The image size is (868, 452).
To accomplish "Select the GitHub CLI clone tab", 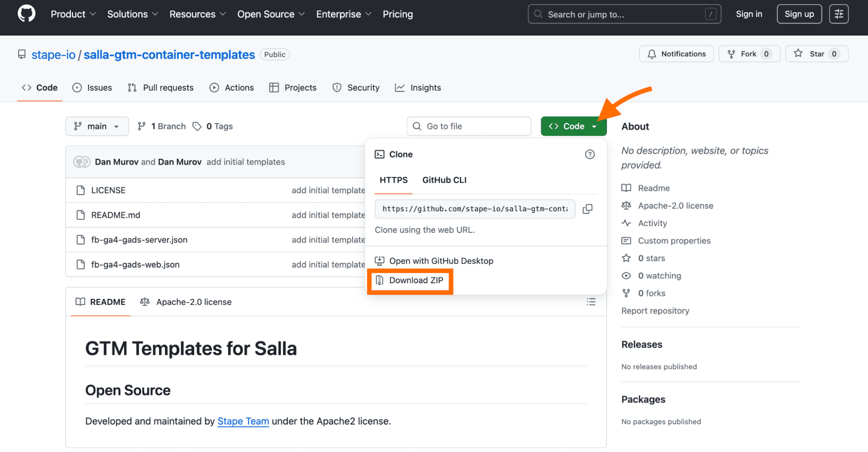I will tap(444, 180).
